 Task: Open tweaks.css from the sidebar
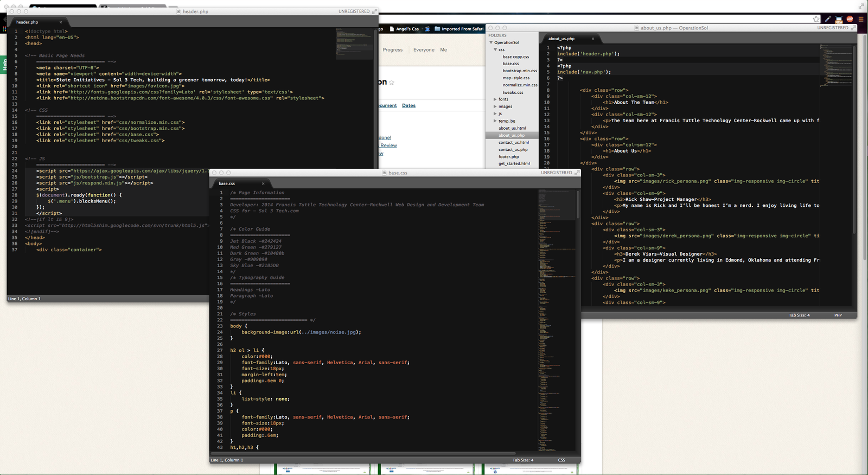coord(513,92)
